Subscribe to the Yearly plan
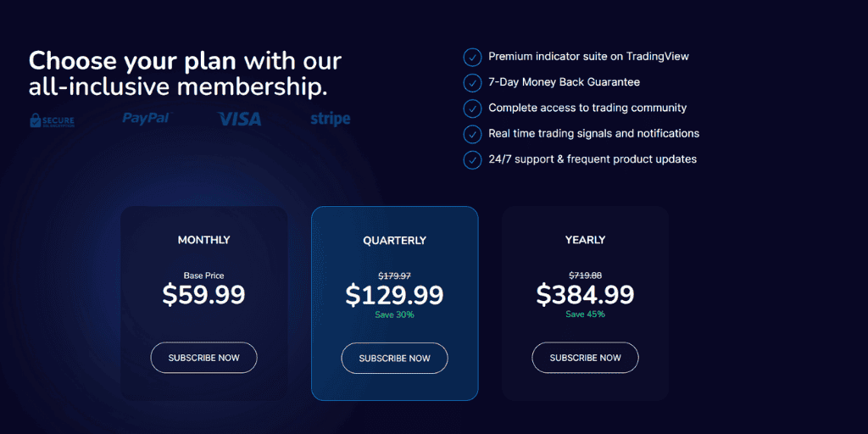This screenshot has width=868, height=434. (x=585, y=358)
